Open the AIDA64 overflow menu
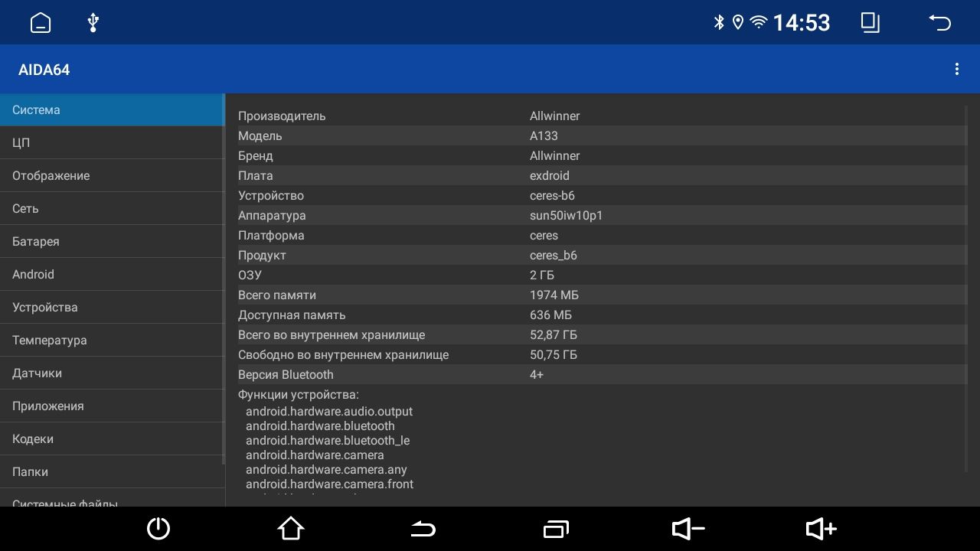The height and width of the screenshot is (551, 980). coord(957,69)
